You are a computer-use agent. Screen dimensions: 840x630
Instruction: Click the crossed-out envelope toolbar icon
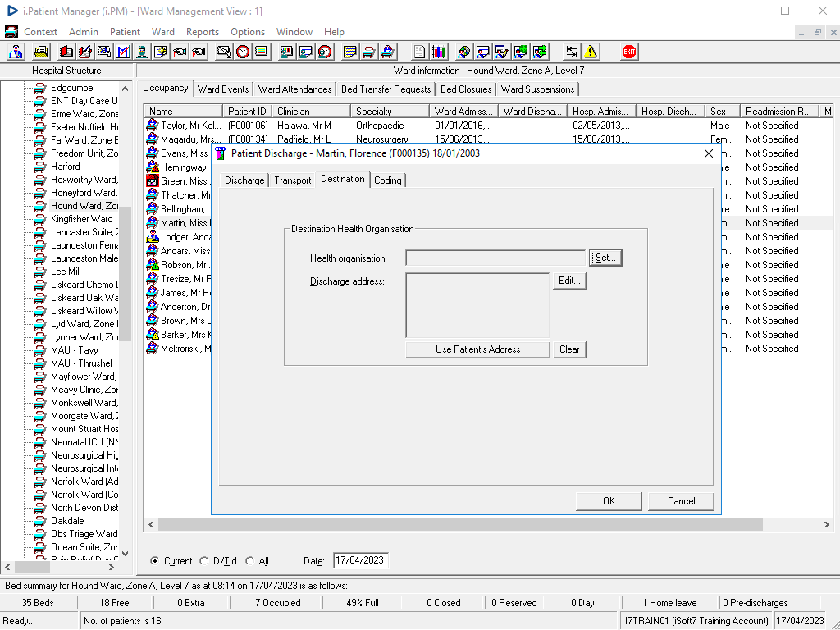click(x=224, y=52)
